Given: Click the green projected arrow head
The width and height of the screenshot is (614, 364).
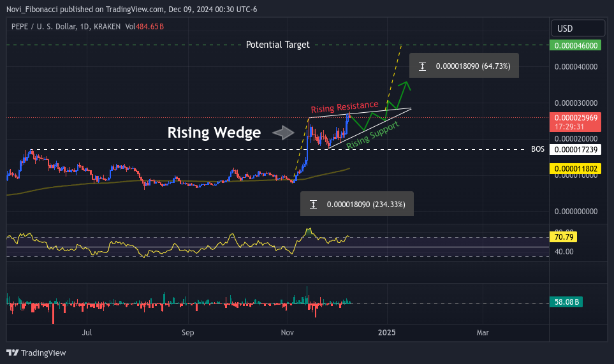Looking at the screenshot, I should tap(406, 85).
